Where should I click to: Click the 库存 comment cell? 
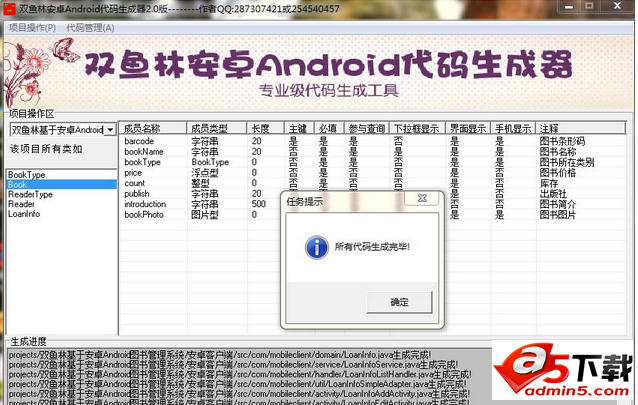[x=549, y=184]
